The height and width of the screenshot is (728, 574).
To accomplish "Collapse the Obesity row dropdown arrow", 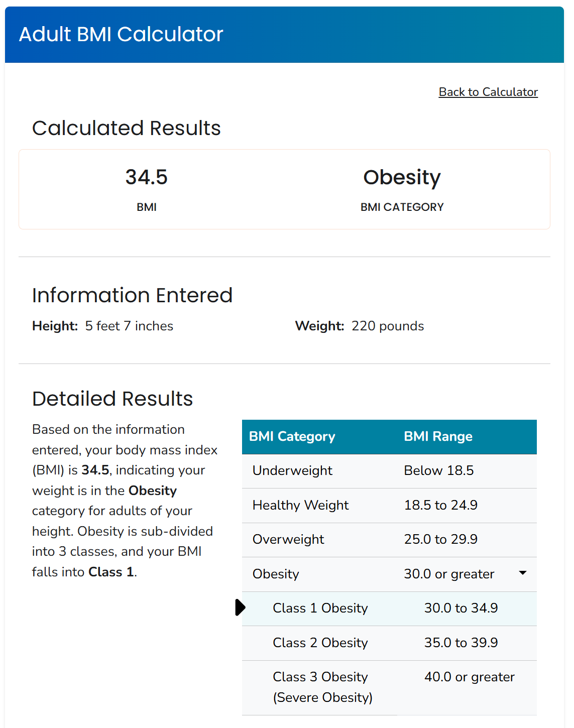I will 522,573.
